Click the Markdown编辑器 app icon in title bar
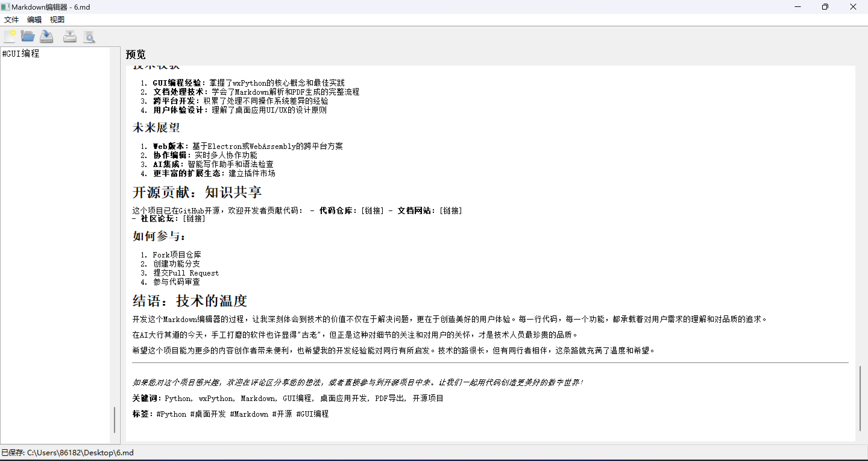Image resolution: width=868 pixels, height=461 pixels. (x=5, y=7)
